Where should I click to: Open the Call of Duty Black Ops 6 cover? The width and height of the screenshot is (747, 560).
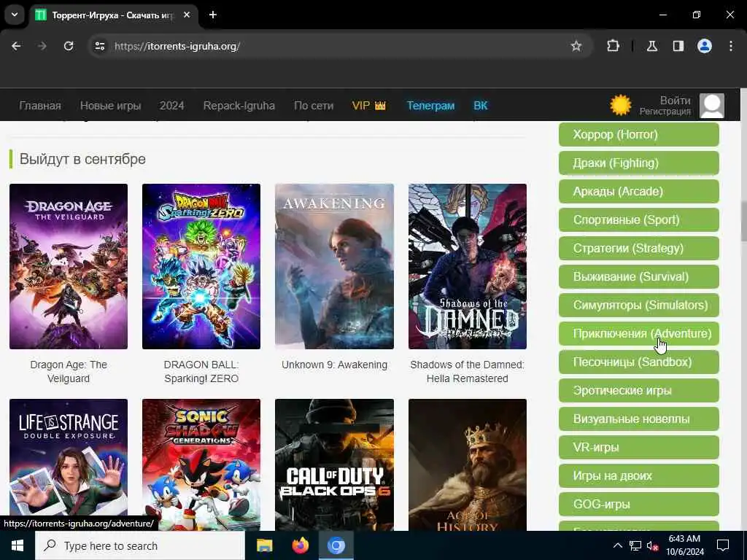[x=334, y=464]
